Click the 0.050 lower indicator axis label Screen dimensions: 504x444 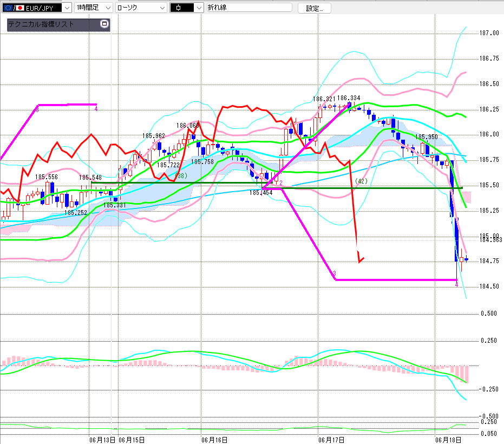tap(489, 434)
